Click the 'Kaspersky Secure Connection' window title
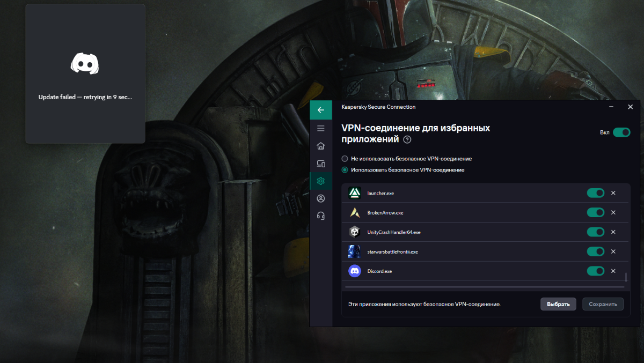The width and height of the screenshot is (644, 363). (378, 107)
